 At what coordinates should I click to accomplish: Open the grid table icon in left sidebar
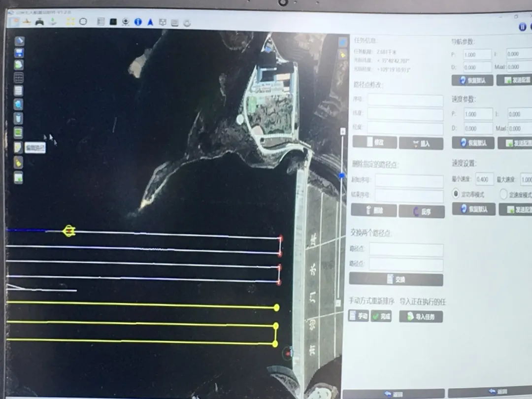click(18, 78)
